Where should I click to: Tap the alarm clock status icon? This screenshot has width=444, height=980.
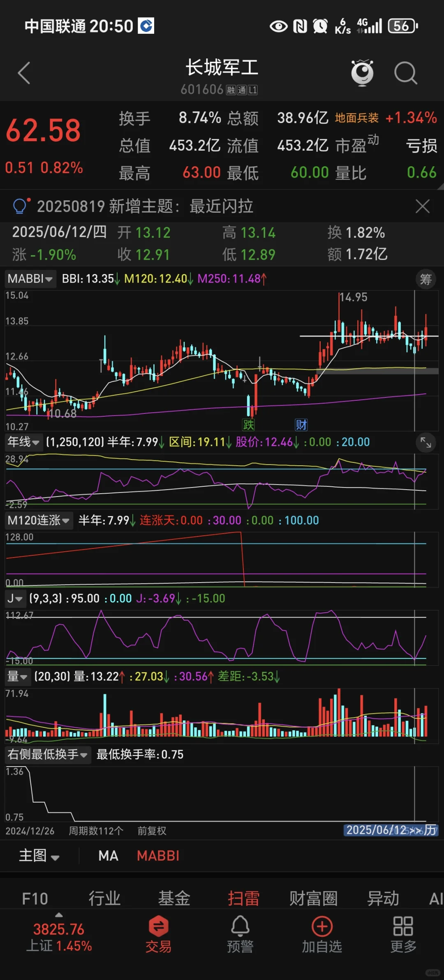click(x=320, y=26)
